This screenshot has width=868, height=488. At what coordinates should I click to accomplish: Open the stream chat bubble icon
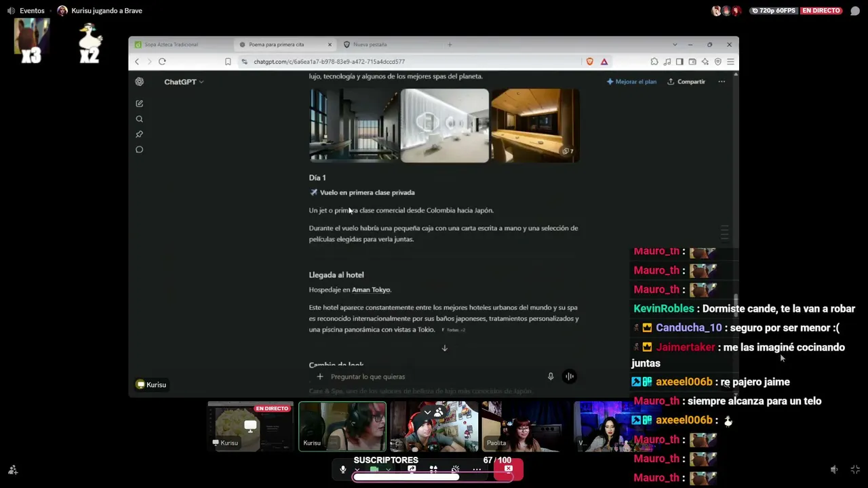tap(855, 11)
